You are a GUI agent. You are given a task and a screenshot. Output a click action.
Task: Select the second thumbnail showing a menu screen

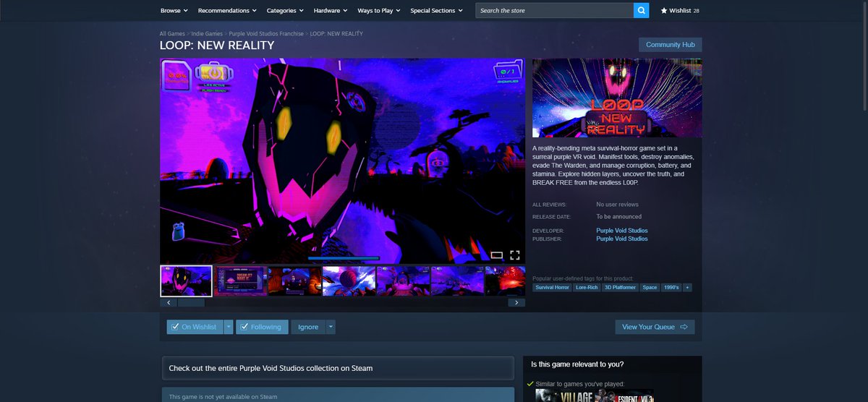240,281
